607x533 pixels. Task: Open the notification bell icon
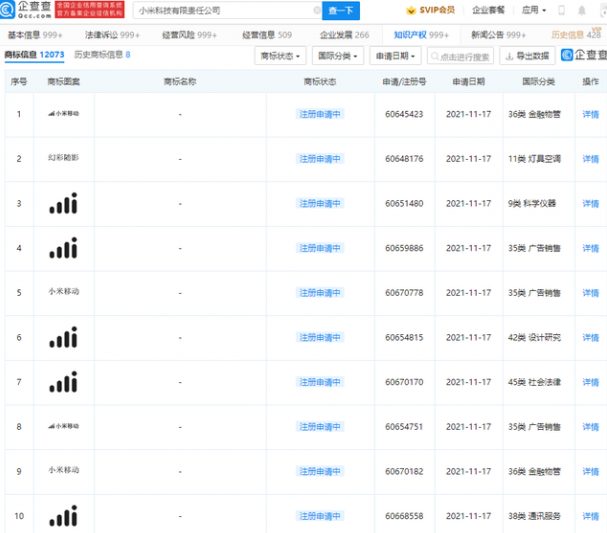(x=581, y=10)
